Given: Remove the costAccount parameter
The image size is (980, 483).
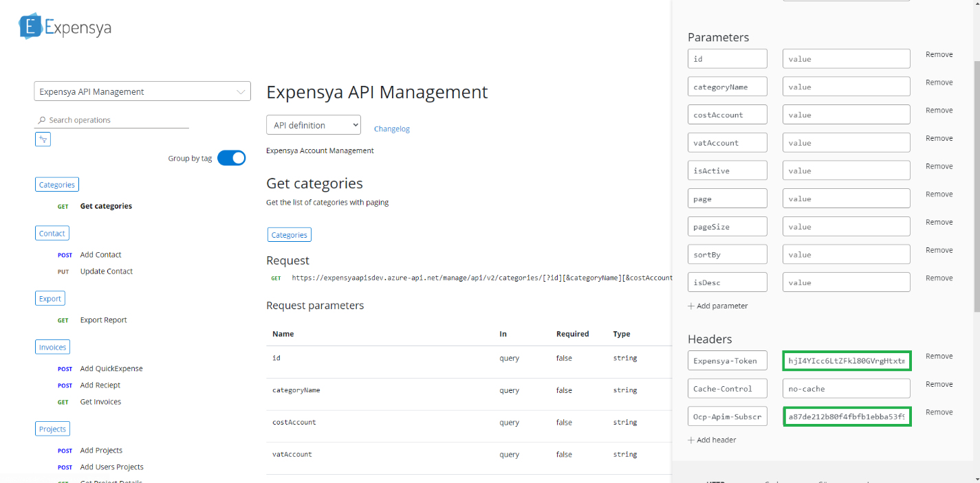Looking at the screenshot, I should [939, 111].
